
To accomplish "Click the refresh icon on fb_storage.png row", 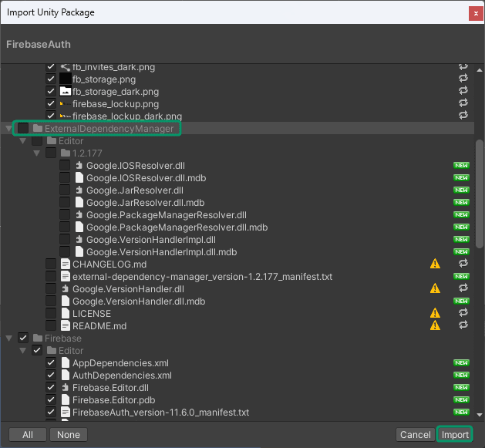I will 463,79.
